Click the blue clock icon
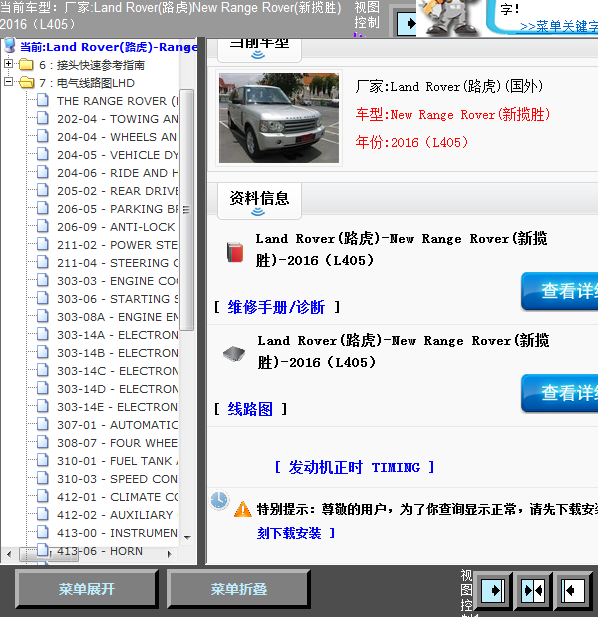The height and width of the screenshot is (621, 598). click(219, 500)
